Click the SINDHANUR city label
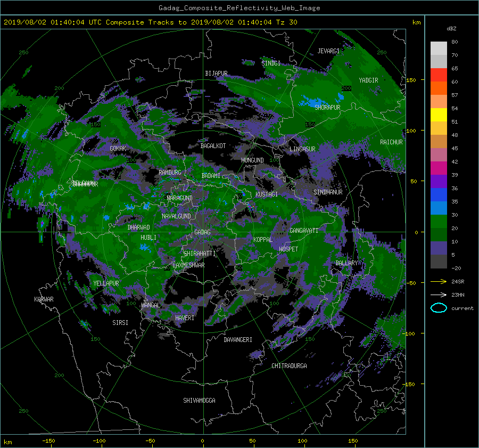The width and height of the screenshot is (479, 448). pos(328,192)
